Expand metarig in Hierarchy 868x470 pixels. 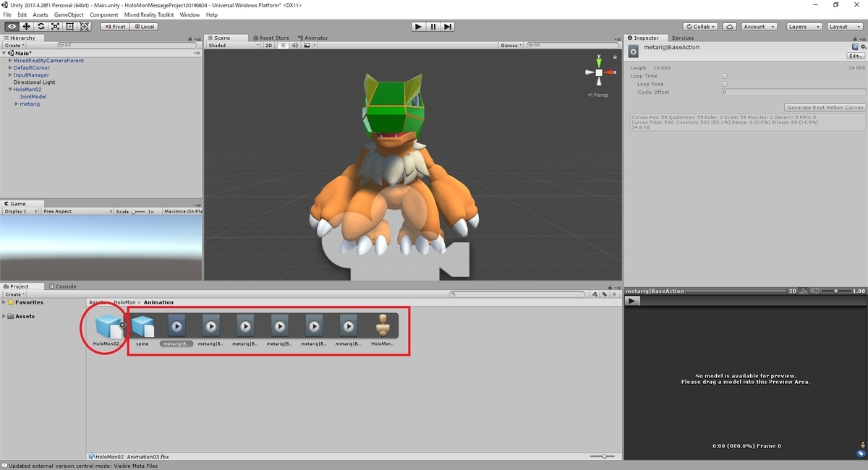pos(17,104)
